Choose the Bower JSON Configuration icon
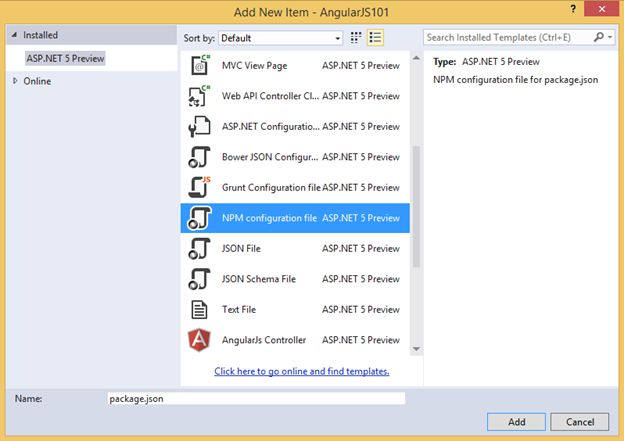The width and height of the screenshot is (624, 441). point(199,157)
